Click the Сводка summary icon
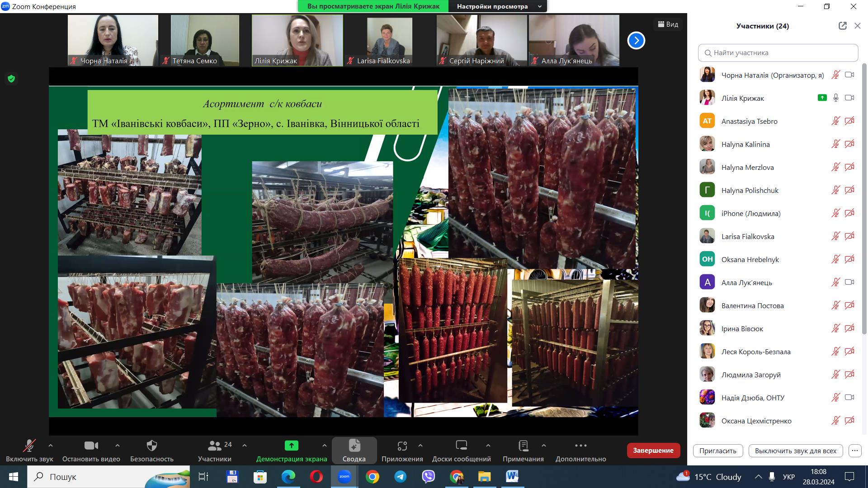 (x=354, y=446)
